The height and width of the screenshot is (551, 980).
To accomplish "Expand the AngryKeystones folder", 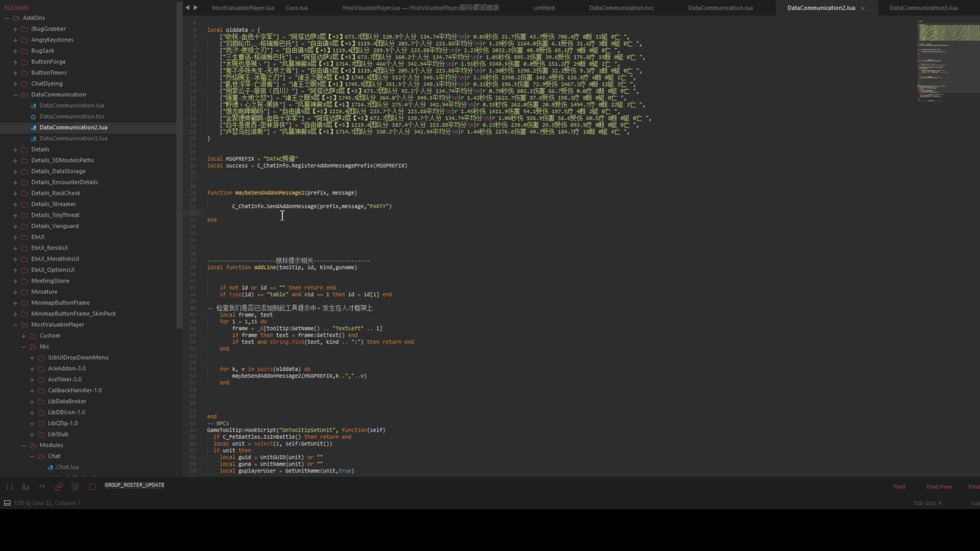I will 15,40.
